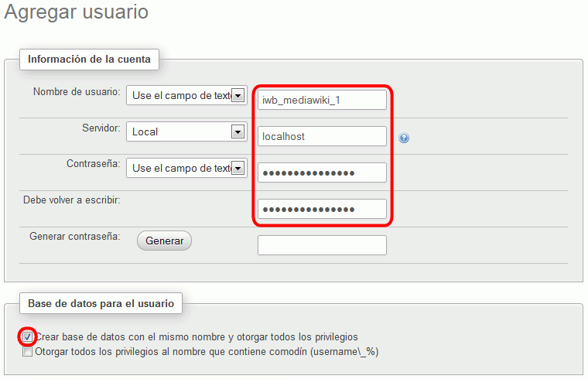Viewport: 588px width, 379px height.
Task: Open the Contraseña type dropdown
Action: [x=186, y=168]
